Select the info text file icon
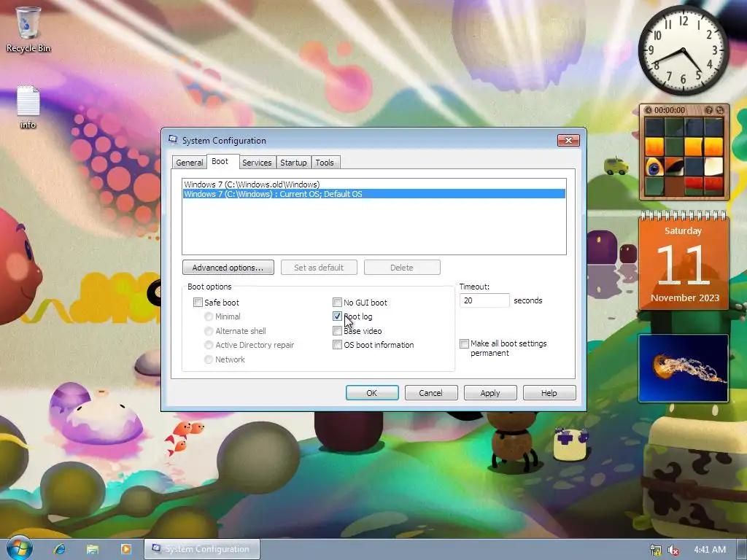Image resolution: width=747 pixels, height=560 pixels. tap(28, 107)
